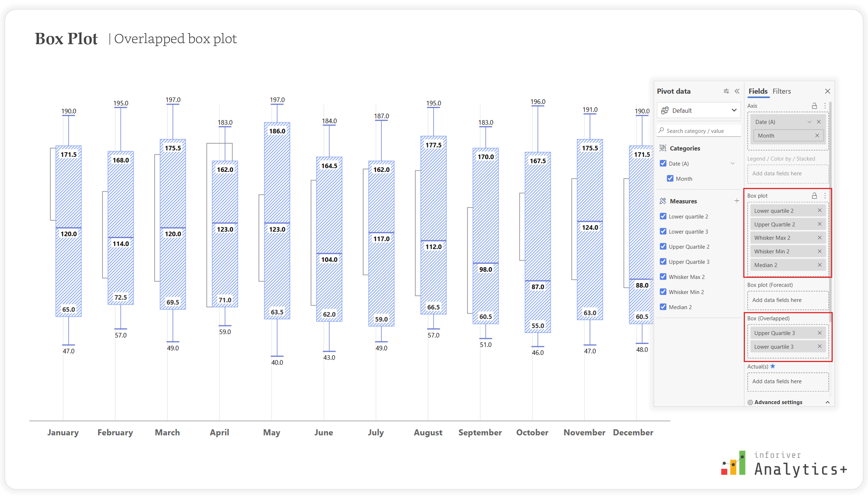This screenshot has height=499, width=868.
Task: Open the Default pivot data dropdown
Action: coord(698,110)
